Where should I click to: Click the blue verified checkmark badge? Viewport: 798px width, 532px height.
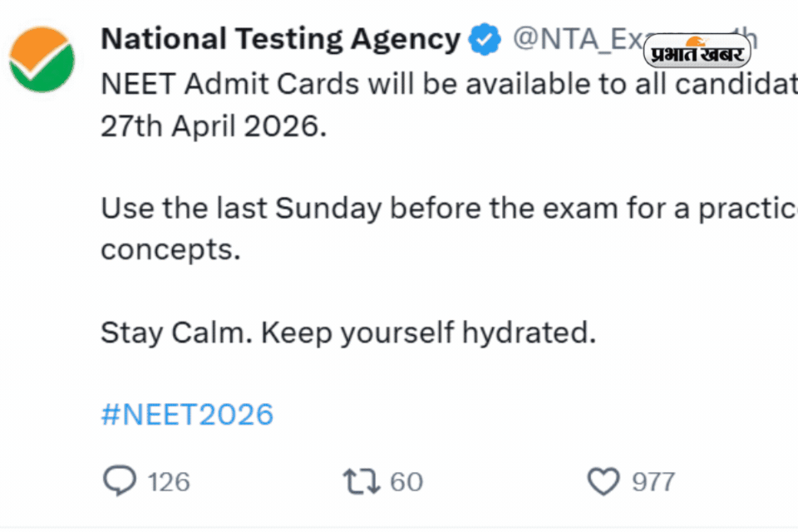point(485,38)
